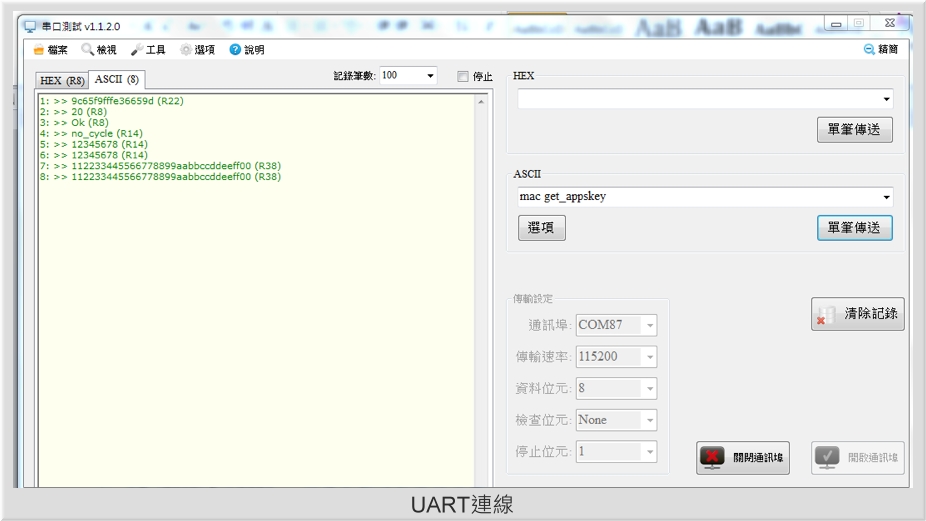The width and height of the screenshot is (926, 521).
Task: Toggle the 停止 stop checkbox
Action: pos(462,76)
